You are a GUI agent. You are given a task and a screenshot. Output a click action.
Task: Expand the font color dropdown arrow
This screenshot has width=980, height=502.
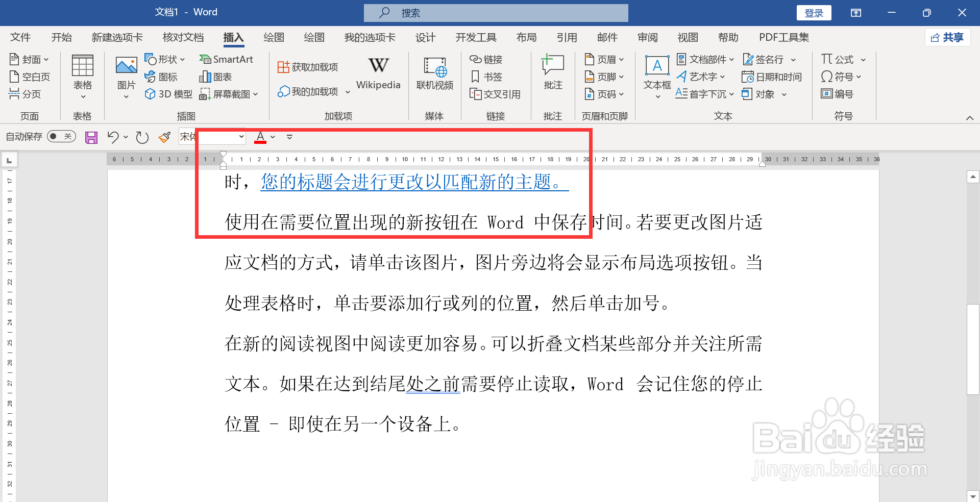(273, 137)
